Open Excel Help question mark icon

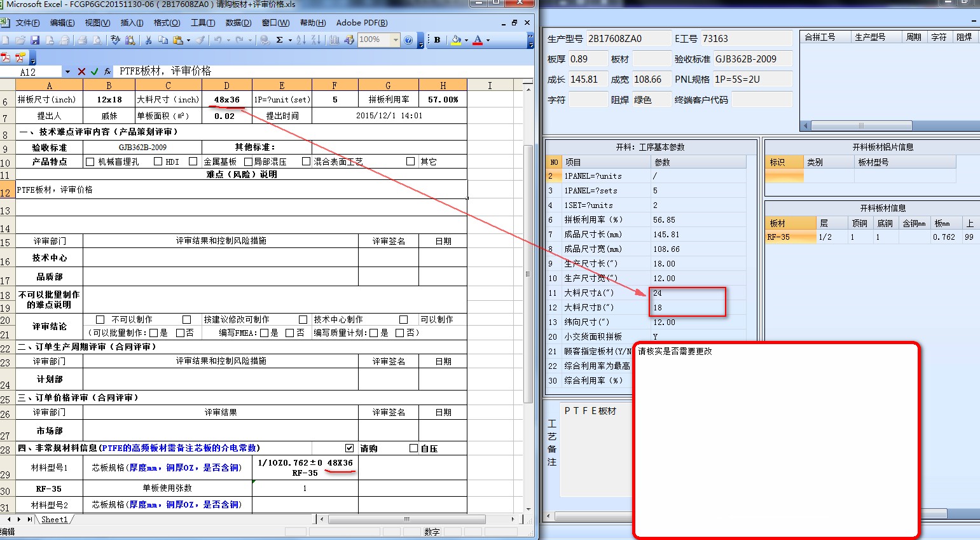(x=408, y=40)
